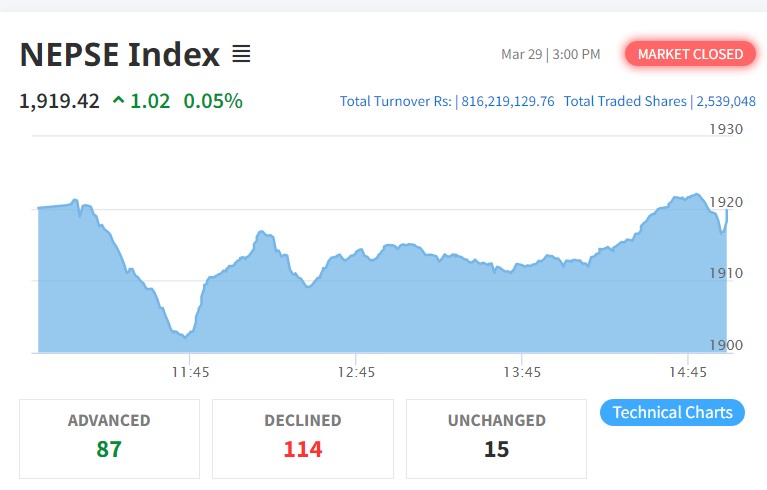Click the Mar 29 3:00 PM timestamp

pos(551,54)
